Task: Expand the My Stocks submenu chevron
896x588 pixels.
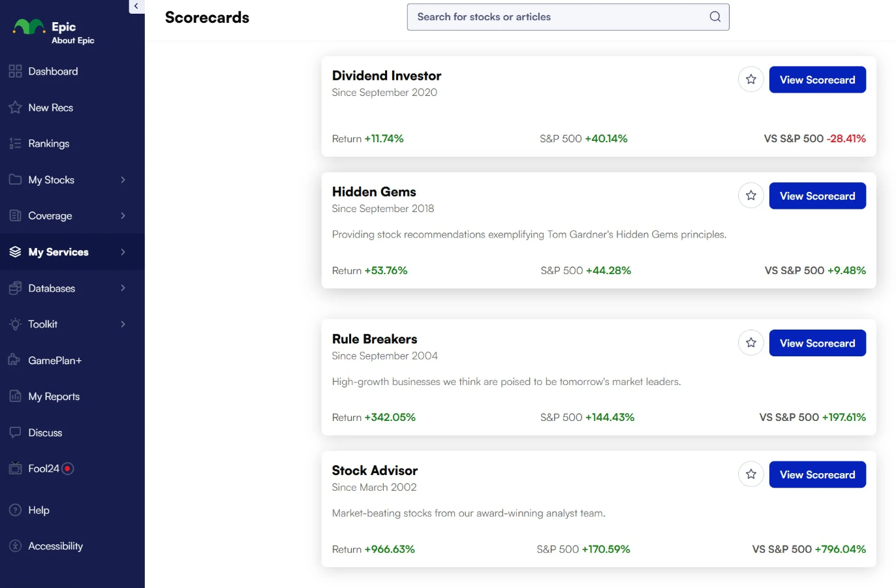Action: point(123,180)
